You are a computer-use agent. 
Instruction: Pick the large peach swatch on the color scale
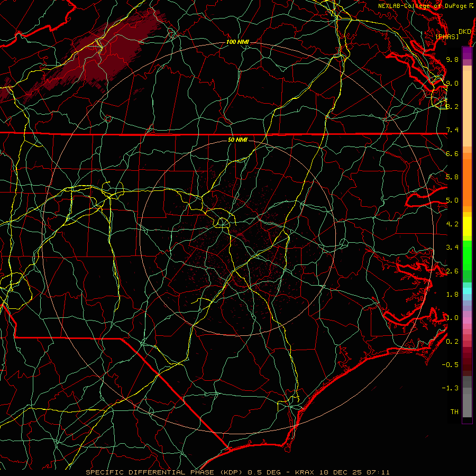click(467, 108)
